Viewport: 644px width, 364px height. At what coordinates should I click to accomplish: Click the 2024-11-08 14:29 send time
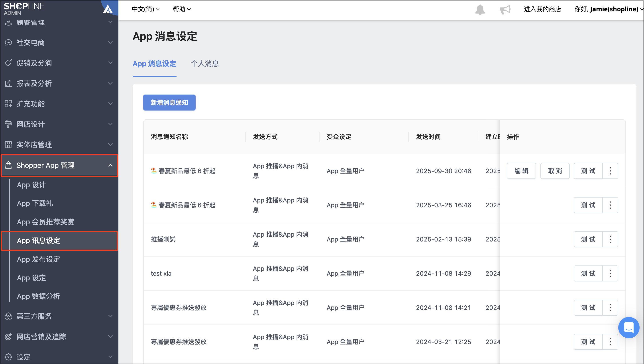tap(444, 273)
